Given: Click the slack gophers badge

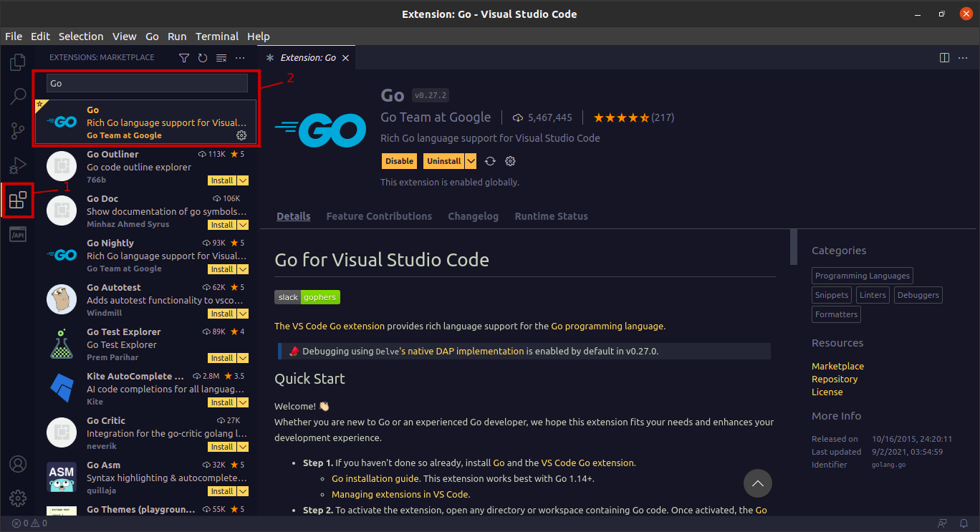Looking at the screenshot, I should pos(307,297).
